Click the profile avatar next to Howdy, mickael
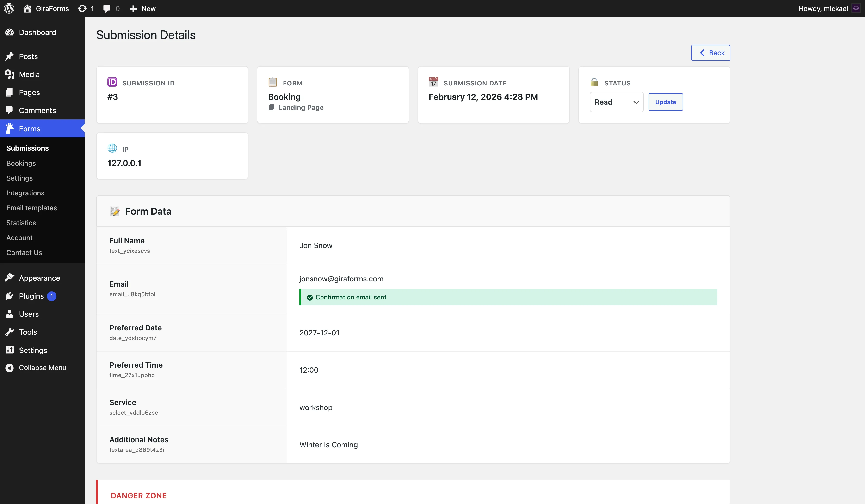The height and width of the screenshot is (504, 865). click(x=856, y=8)
